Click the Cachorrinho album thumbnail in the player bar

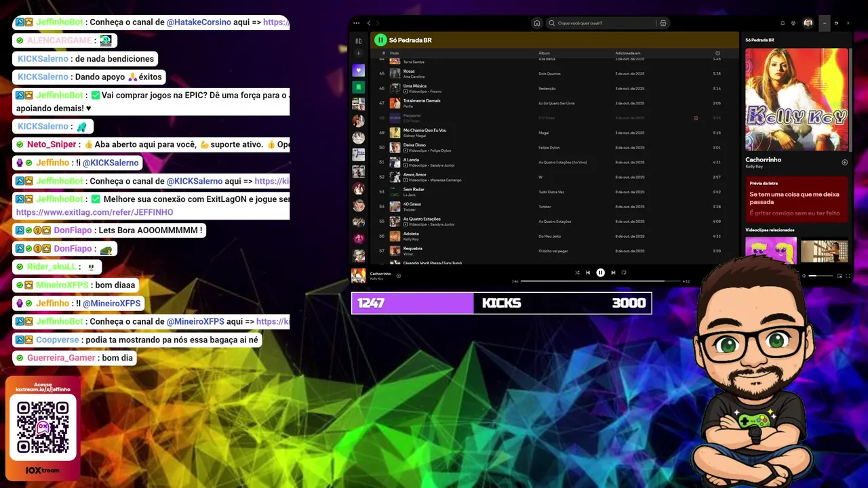[359, 275]
